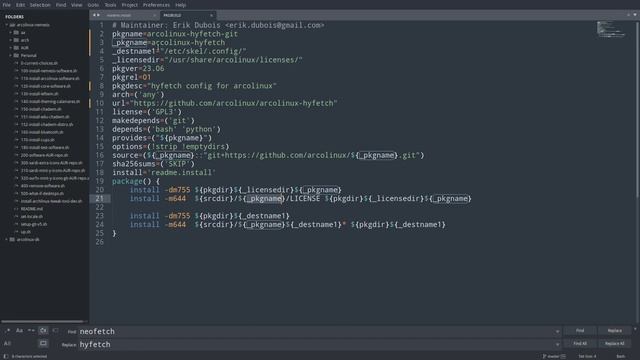Open the Selection menu
640x360 pixels.
40,5
